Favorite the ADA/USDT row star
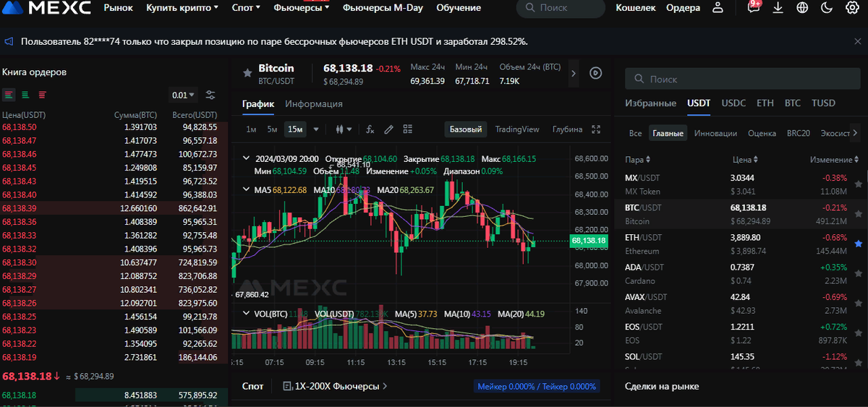 point(858,273)
